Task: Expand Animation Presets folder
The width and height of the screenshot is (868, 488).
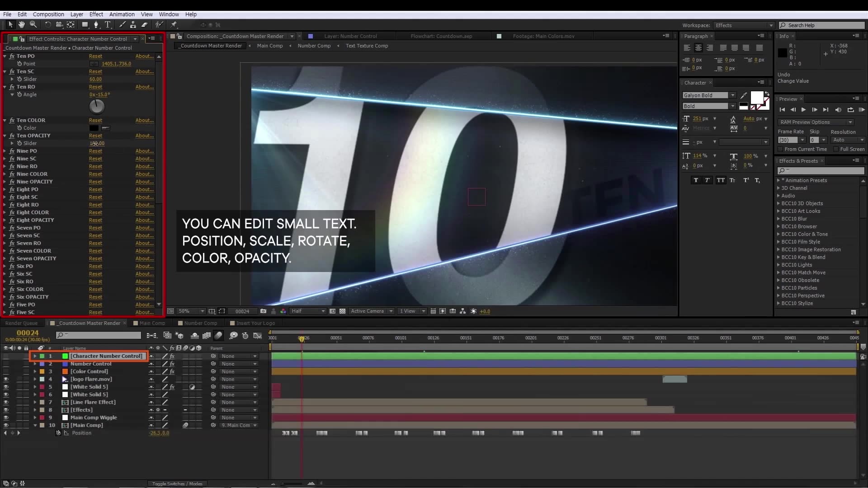Action: pos(778,180)
